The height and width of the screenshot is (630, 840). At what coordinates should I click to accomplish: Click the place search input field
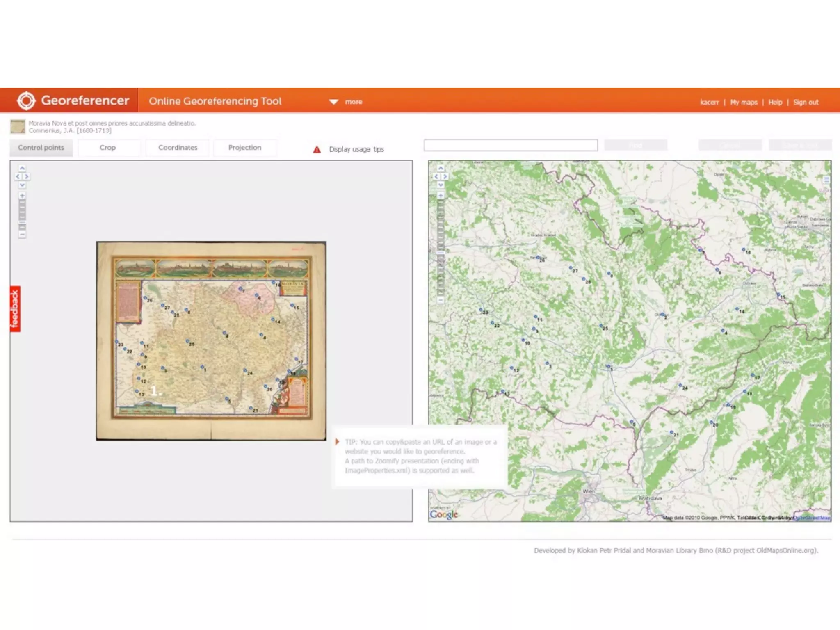[510, 145]
